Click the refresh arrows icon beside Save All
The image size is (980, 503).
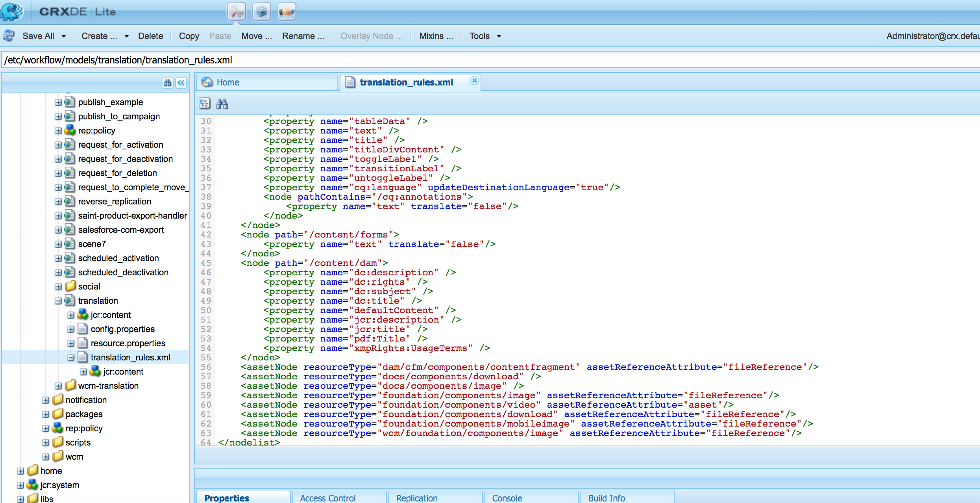pyautogui.click(x=9, y=36)
